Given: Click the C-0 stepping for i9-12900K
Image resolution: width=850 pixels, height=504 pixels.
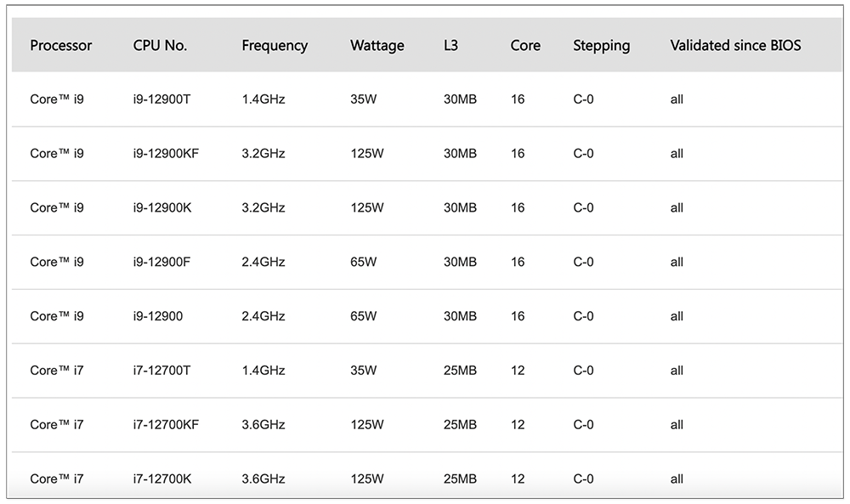Looking at the screenshot, I should tap(583, 208).
